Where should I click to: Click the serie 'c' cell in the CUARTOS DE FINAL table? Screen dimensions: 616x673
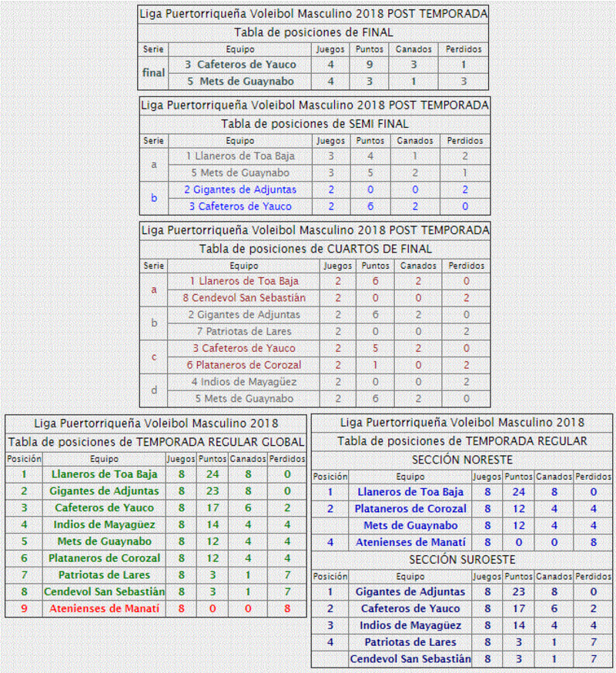[154, 357]
